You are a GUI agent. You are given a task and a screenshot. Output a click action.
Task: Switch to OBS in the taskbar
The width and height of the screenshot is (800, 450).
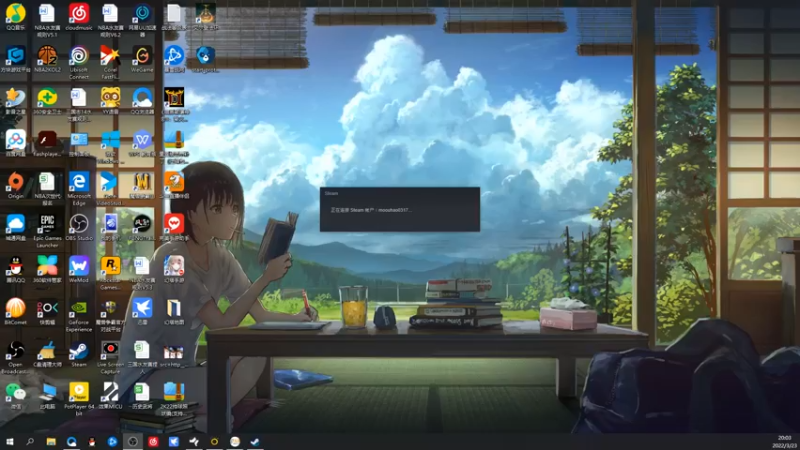point(133,442)
